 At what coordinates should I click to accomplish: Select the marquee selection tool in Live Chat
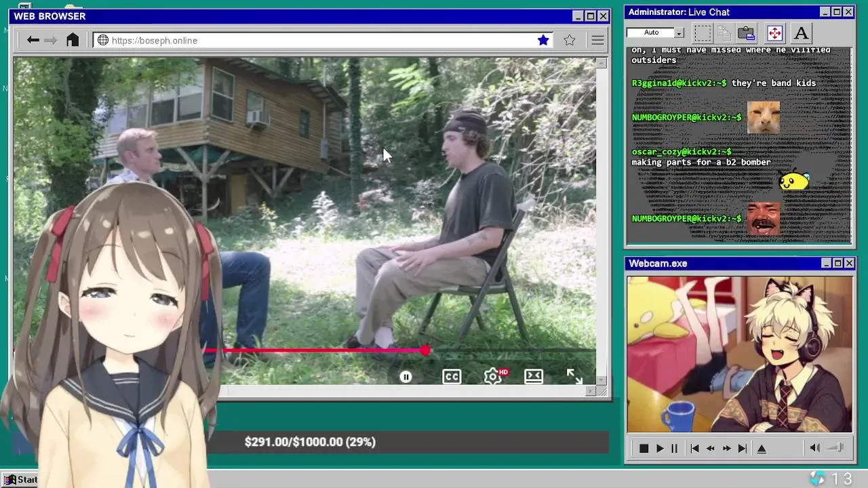(703, 33)
